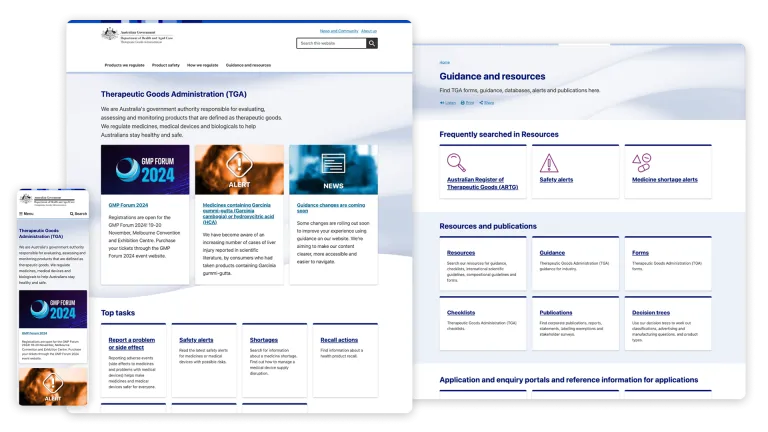Click the orange ALERT banner on the desktop page
This screenshot has height=432, width=768.
click(239, 169)
